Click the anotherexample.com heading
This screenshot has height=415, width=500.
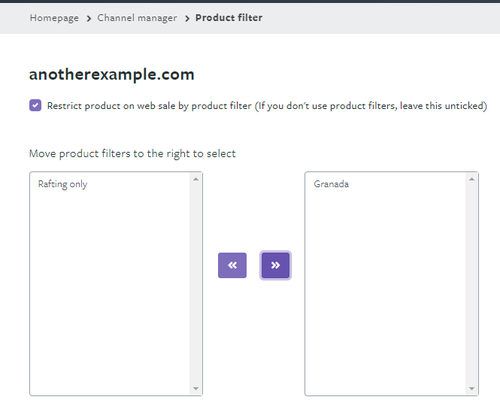[112, 74]
